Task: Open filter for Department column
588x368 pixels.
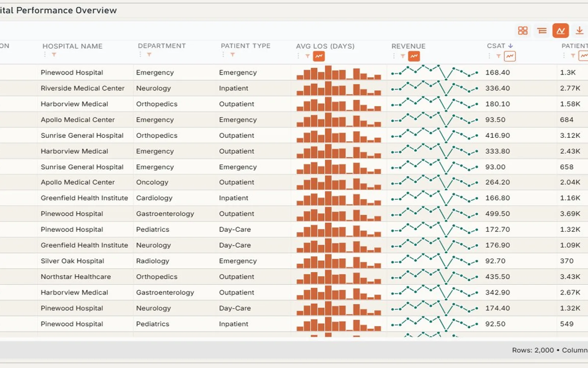Action: (x=149, y=55)
